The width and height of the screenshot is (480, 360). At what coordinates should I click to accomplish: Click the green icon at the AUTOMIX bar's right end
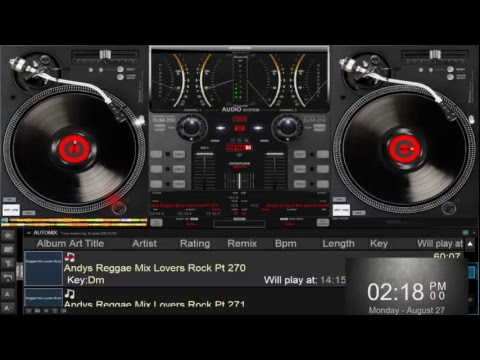point(465,233)
